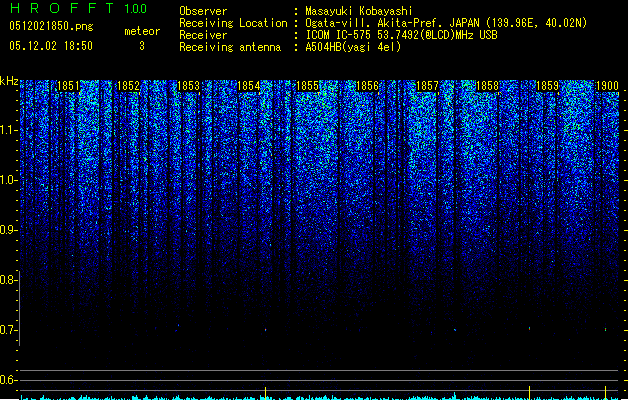The height and width of the screenshot is (400, 629).
Task: Click the 'Receiver' field label
Action: 203,35
